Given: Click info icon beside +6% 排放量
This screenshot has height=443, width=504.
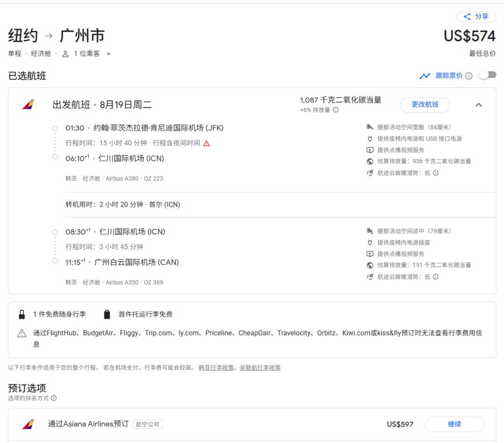Looking at the screenshot, I should (x=336, y=110).
